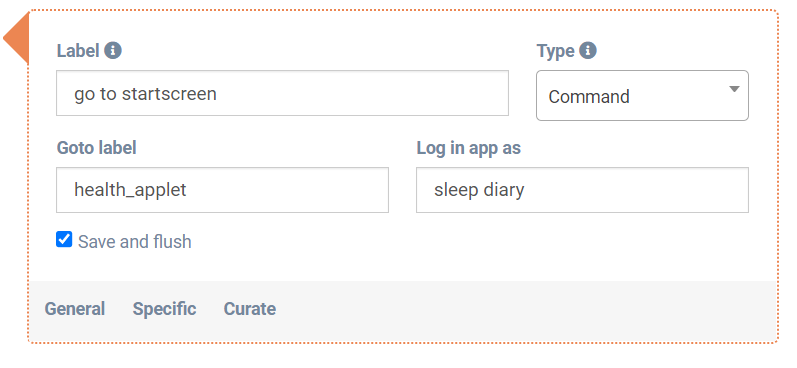Viewport: 797px width, 368px height.
Task: Open the Type dropdown showing Command
Action: [x=642, y=96]
